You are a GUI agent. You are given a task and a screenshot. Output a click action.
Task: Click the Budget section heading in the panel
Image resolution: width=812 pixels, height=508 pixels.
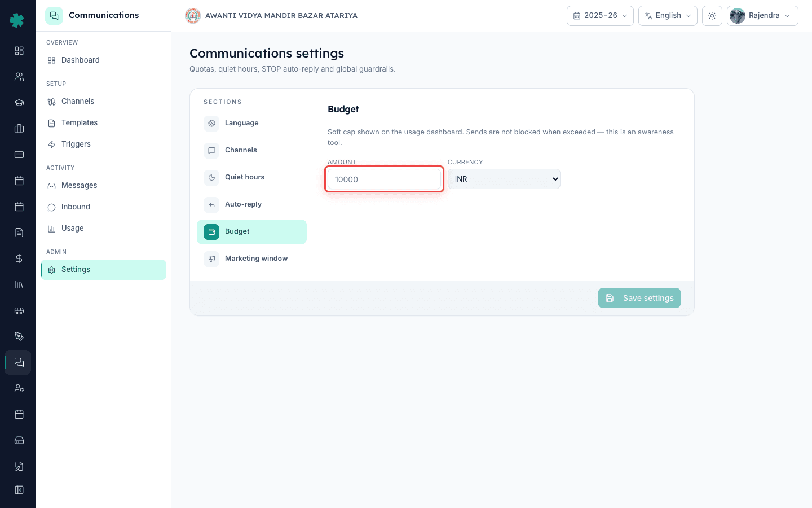click(343, 109)
